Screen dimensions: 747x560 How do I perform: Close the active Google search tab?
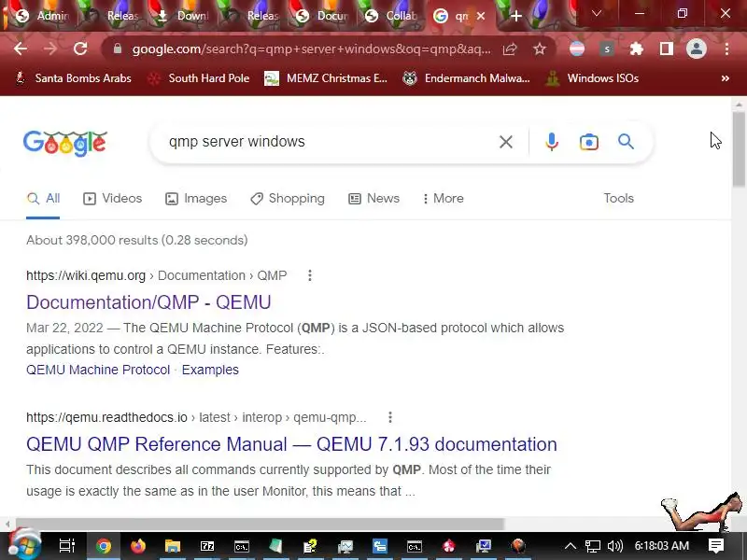pos(481,16)
